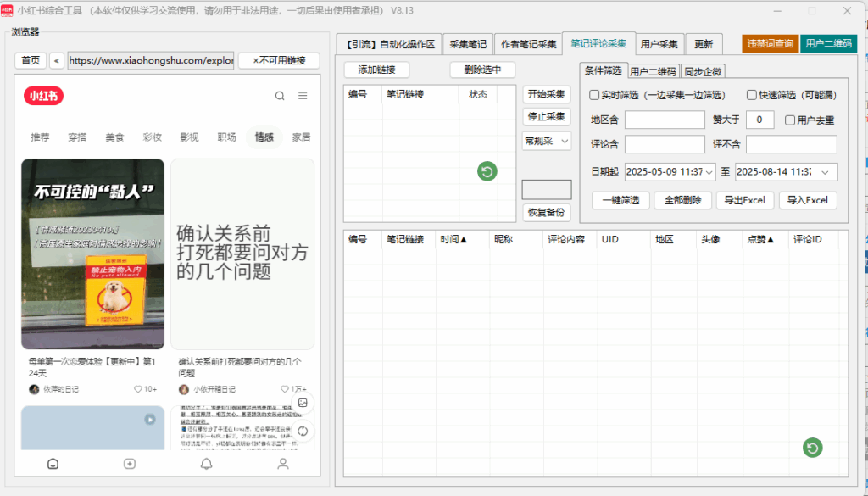The width and height of the screenshot is (868, 496).
Task: Select the 情感 category in Xiaohongshu
Action: coord(264,137)
